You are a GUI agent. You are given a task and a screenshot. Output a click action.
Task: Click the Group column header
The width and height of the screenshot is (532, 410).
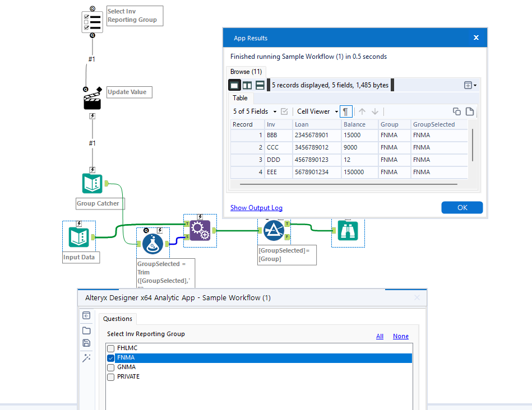[x=395, y=124]
